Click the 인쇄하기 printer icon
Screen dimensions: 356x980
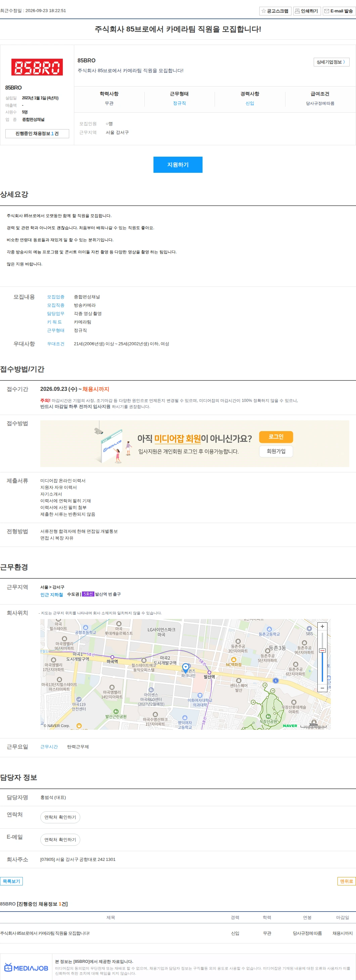[x=297, y=11]
